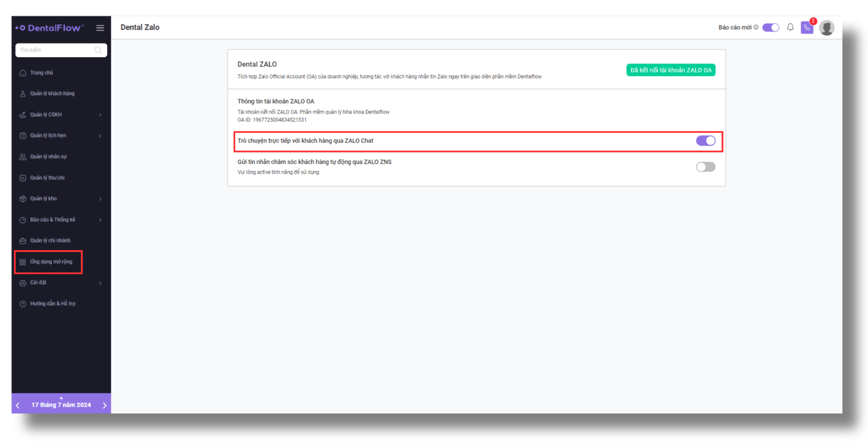
Task: Click info icon beside Báo cáo mới
Action: coord(756,27)
